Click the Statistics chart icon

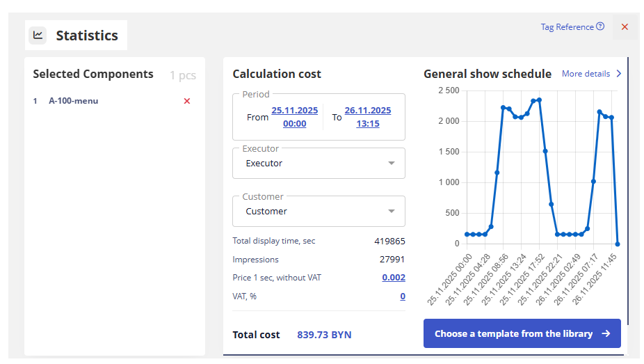38,35
